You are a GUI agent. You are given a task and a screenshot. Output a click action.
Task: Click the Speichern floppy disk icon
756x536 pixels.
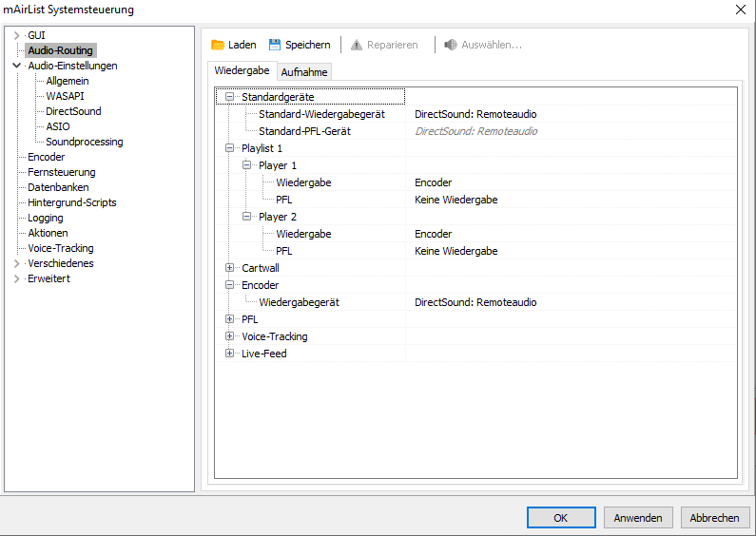coord(275,45)
